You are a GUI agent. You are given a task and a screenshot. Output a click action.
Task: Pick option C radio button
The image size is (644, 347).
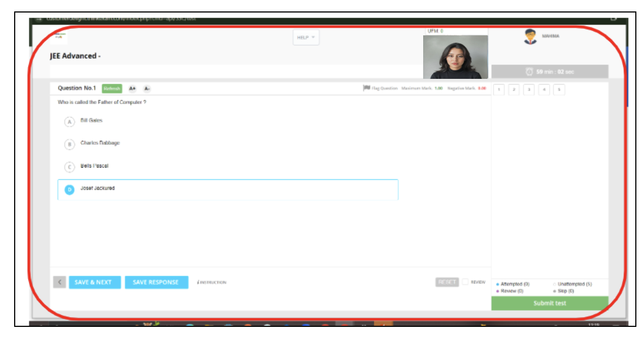(x=69, y=167)
